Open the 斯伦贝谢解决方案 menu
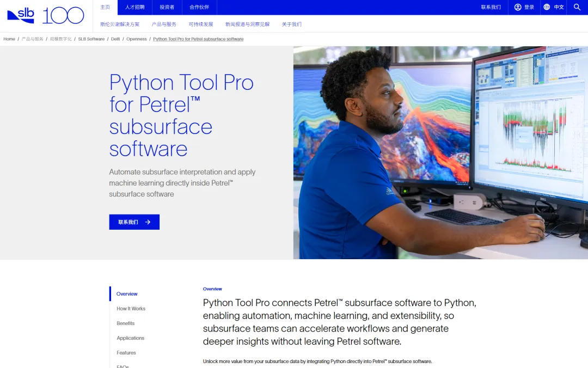 point(120,24)
